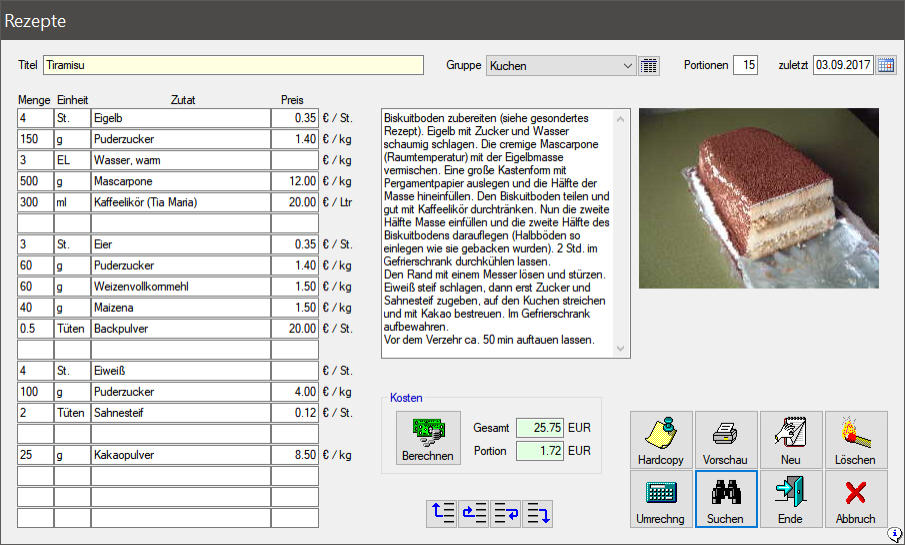Click the Hardcopy pinned-note icon button
The width and height of the screenshot is (905, 545).
[x=662, y=440]
